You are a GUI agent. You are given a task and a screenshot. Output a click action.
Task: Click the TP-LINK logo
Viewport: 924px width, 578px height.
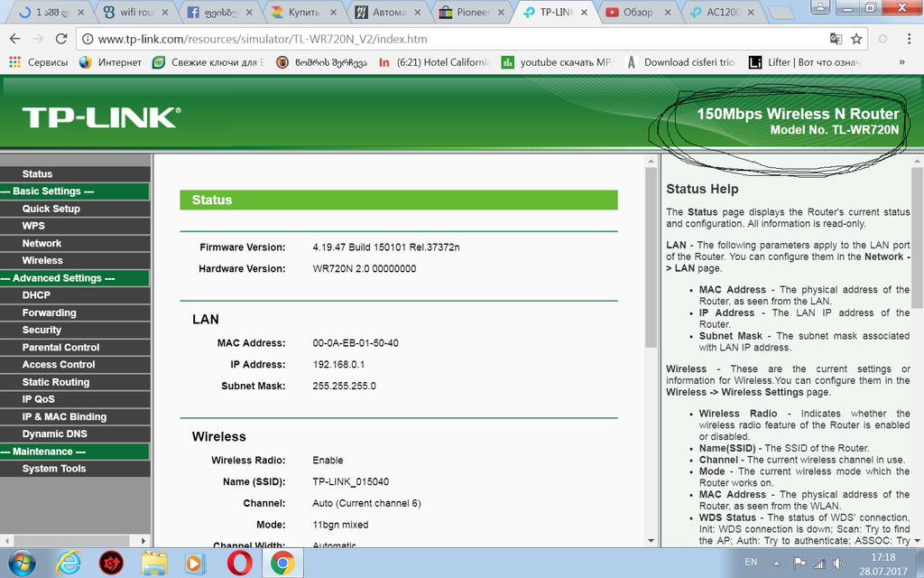pyautogui.click(x=101, y=117)
